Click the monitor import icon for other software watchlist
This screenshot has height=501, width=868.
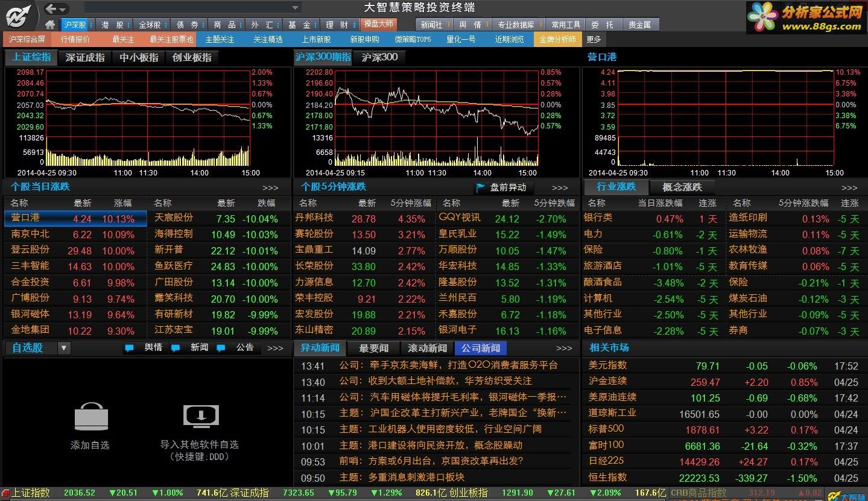[201, 416]
